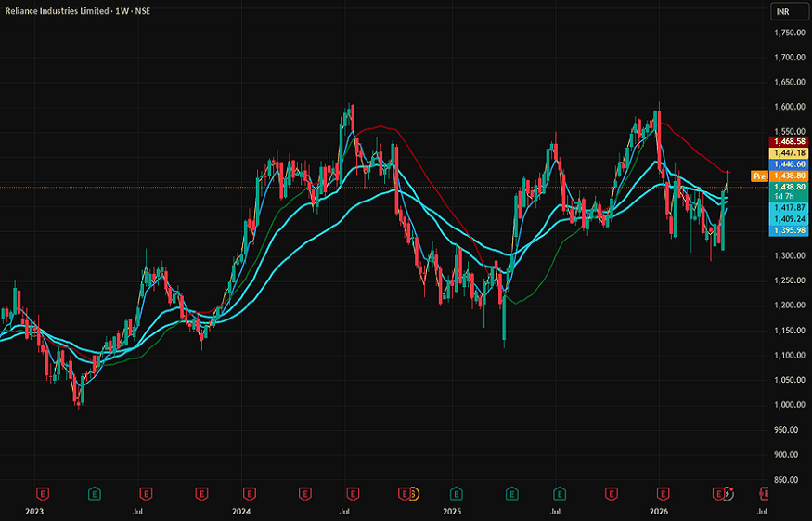
Task: Click the 2026 time axis label
Action: (659, 512)
